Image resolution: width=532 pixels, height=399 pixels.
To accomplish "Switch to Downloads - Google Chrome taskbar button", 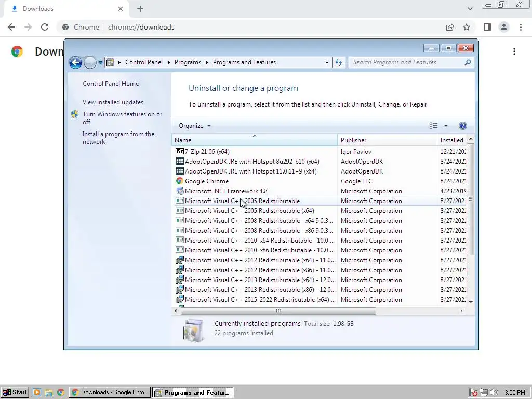I will click(x=110, y=392).
